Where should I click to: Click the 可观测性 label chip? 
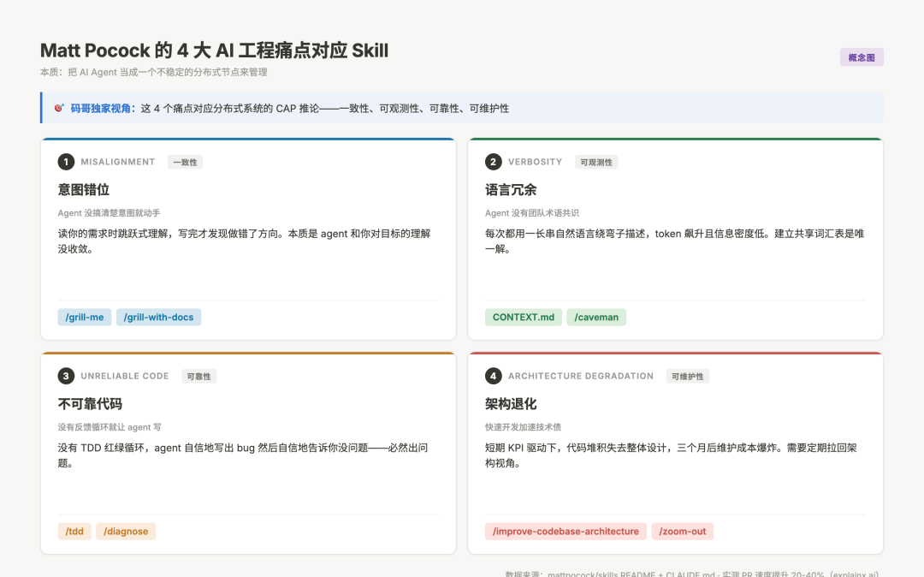(596, 162)
